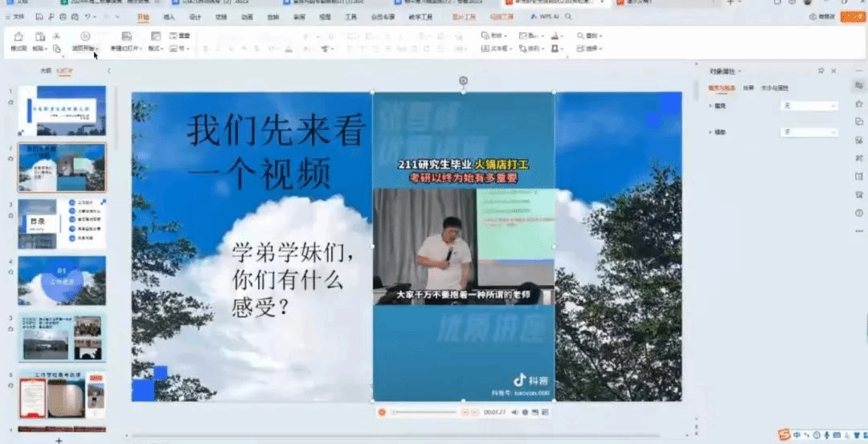Play the embedded video
This screenshot has height=444, width=868.
pos(382,413)
